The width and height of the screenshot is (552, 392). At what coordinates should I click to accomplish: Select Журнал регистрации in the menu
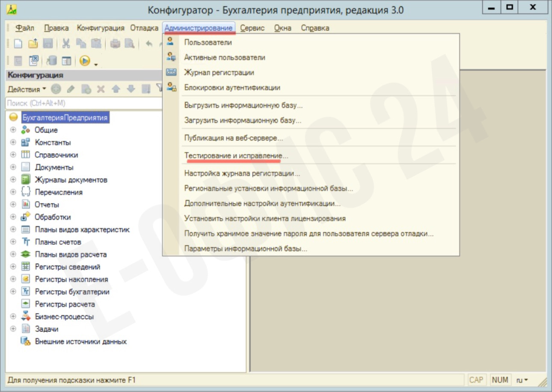tap(219, 73)
